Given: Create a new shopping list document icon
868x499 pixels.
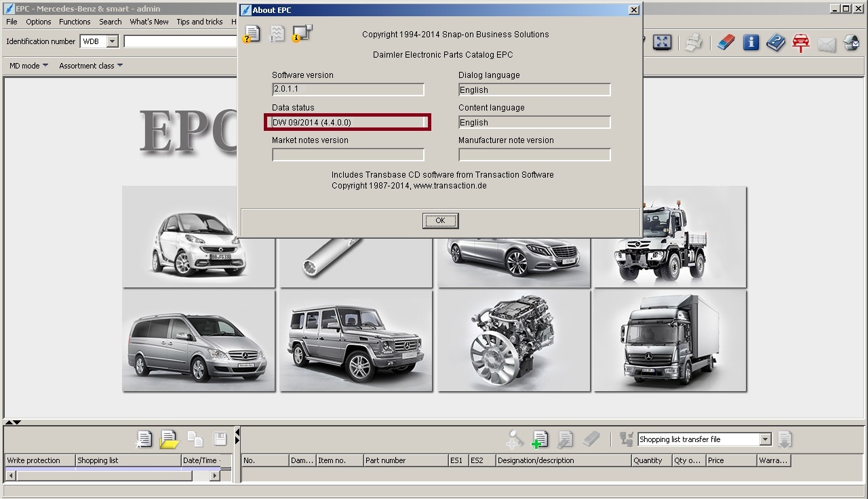Looking at the screenshot, I should coord(143,439).
